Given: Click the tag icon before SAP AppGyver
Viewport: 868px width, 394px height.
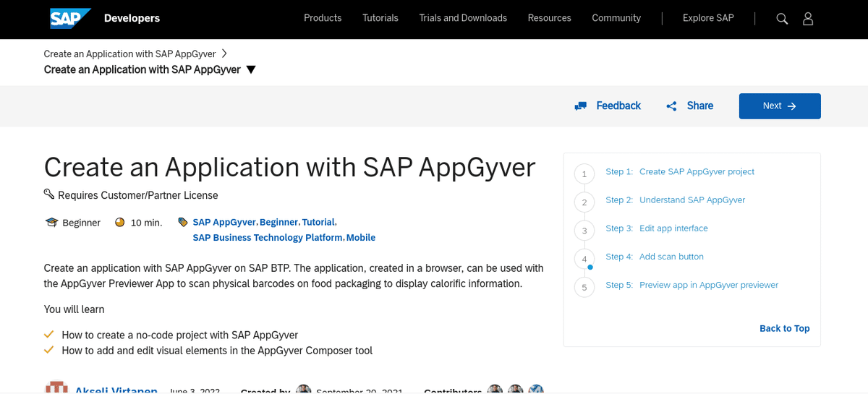Looking at the screenshot, I should 182,222.
